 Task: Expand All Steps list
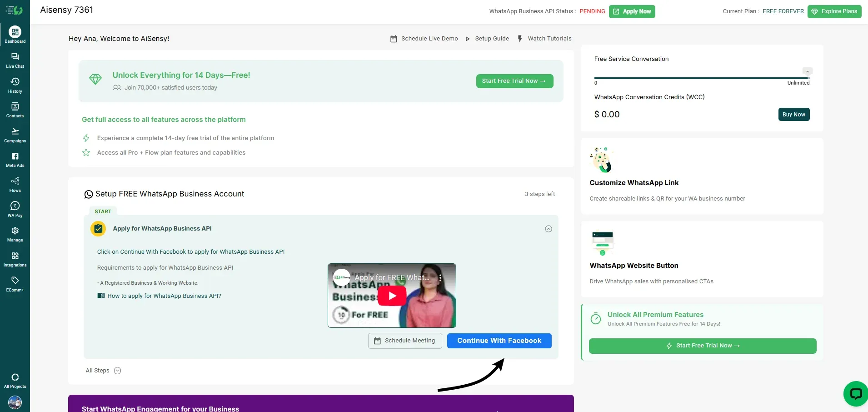click(103, 371)
